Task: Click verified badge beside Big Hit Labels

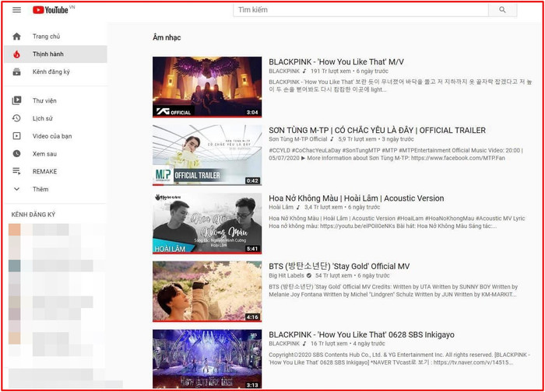Action: [308, 275]
